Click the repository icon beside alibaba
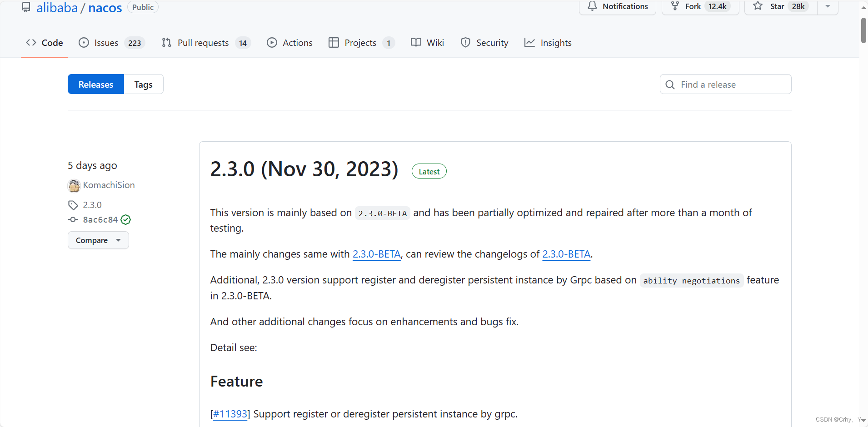The width and height of the screenshot is (868, 427). (26, 7)
